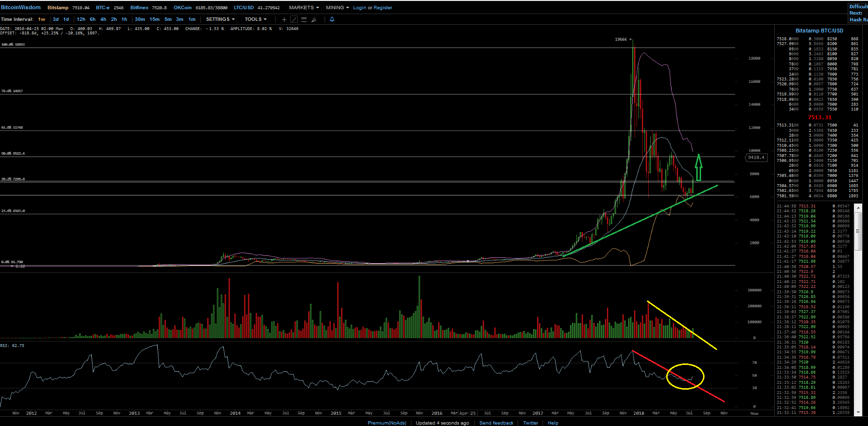Open the Send feedback link

[x=496, y=423]
